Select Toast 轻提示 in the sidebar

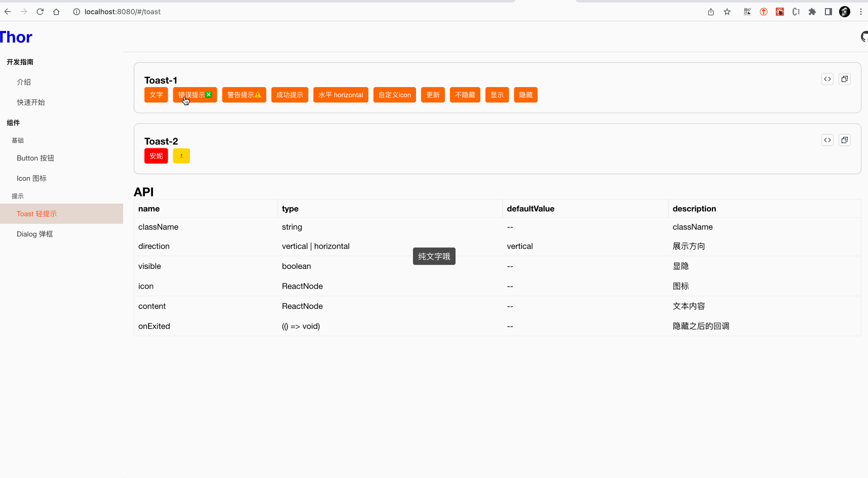[61, 214]
